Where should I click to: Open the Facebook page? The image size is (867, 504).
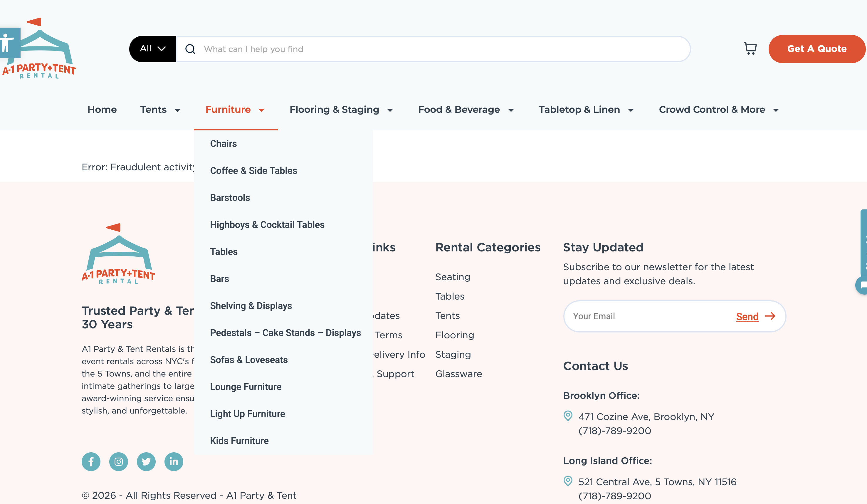(x=91, y=461)
